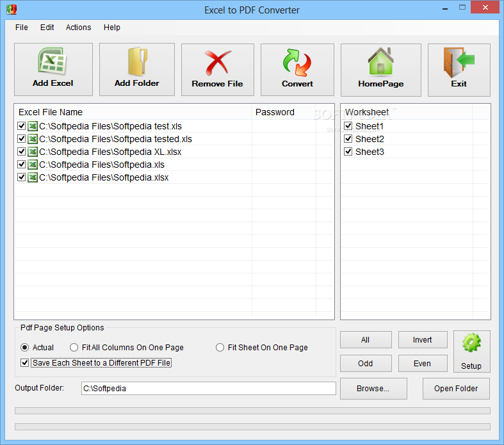The image size is (504, 445).
Task: Toggle the Sheet2 worksheet checkbox
Action: (348, 138)
